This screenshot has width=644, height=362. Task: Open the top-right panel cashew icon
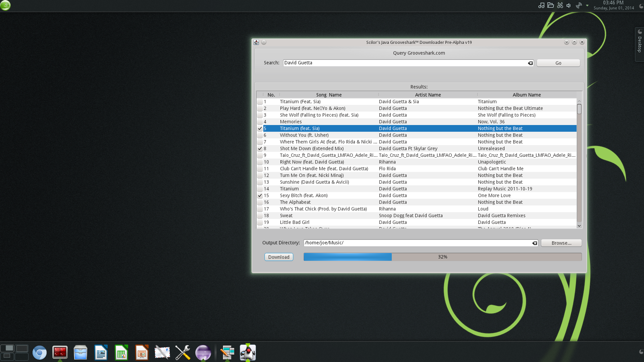tap(641, 6)
